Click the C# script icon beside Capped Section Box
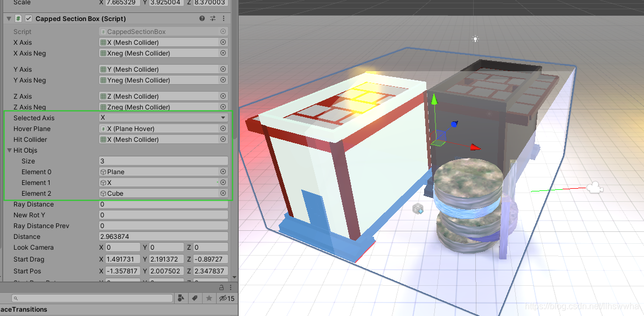 (18, 18)
